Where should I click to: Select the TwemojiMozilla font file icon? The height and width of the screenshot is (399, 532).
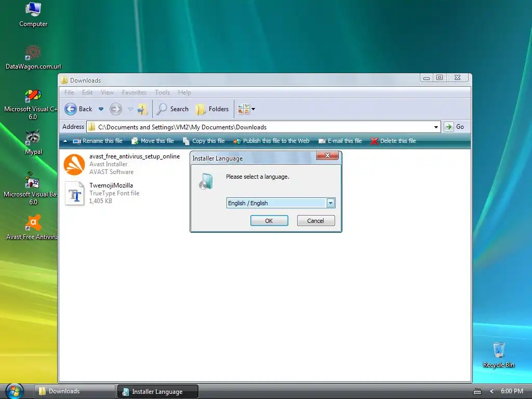click(75, 193)
